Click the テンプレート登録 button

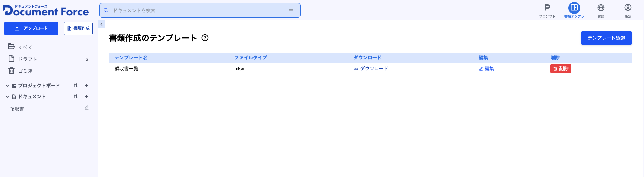pos(606,38)
